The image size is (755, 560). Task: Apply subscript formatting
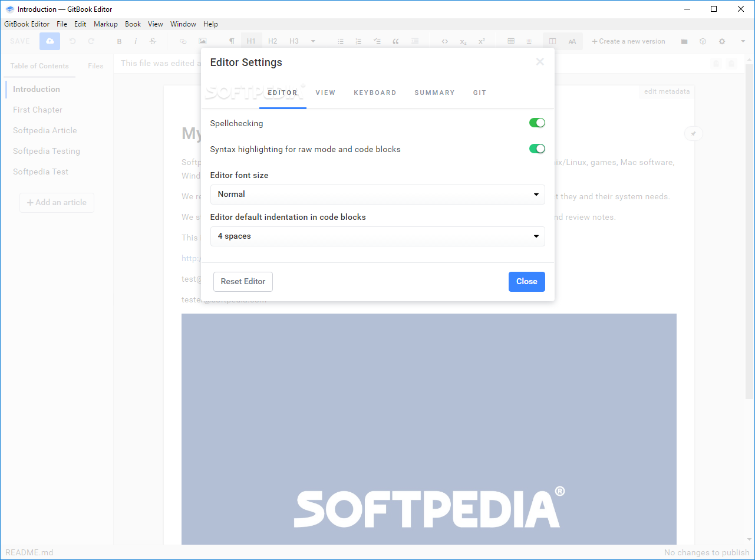coord(463,41)
